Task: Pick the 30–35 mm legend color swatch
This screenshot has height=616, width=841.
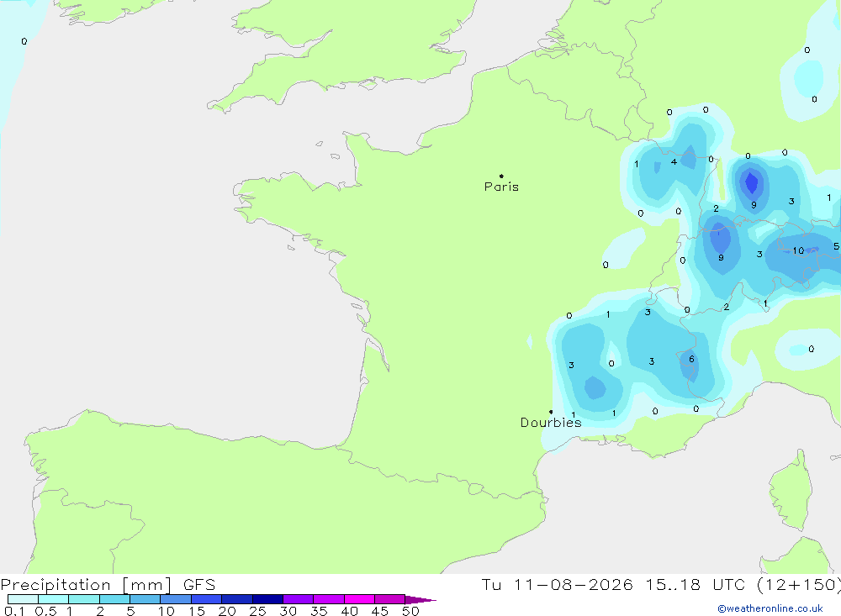Action: (299, 599)
